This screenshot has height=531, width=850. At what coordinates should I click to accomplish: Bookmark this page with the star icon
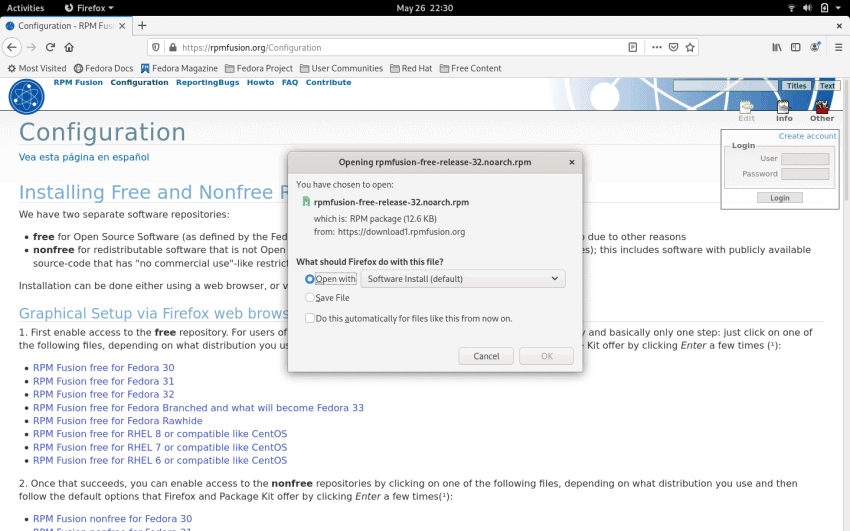tap(691, 47)
